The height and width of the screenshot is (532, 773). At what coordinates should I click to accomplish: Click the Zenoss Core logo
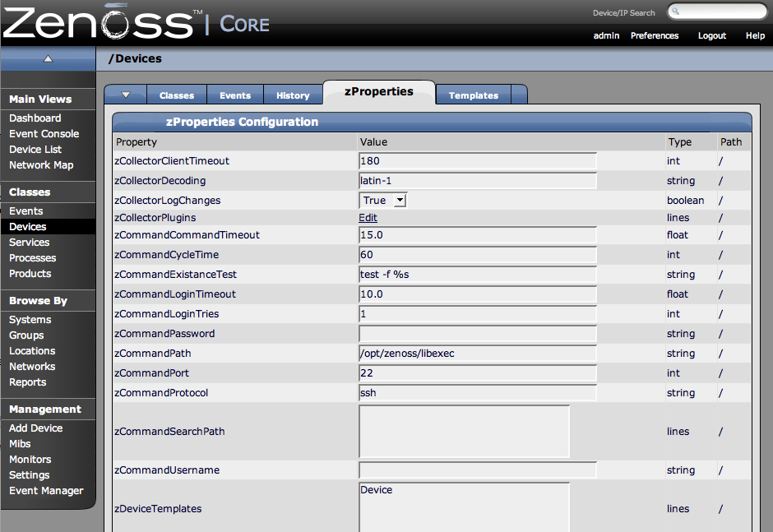(x=137, y=21)
